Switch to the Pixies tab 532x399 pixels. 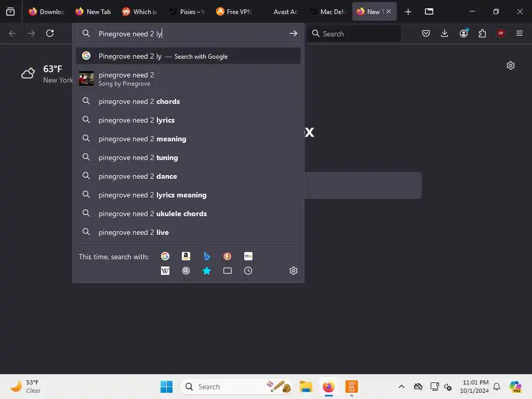click(187, 12)
